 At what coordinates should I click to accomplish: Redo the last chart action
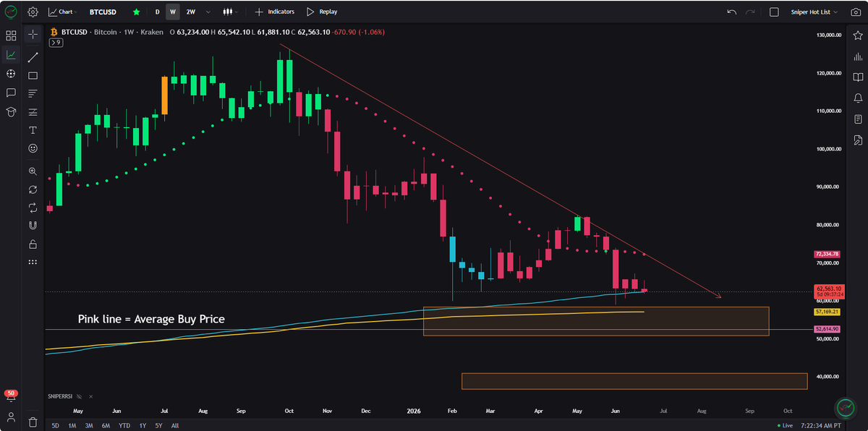pyautogui.click(x=750, y=12)
